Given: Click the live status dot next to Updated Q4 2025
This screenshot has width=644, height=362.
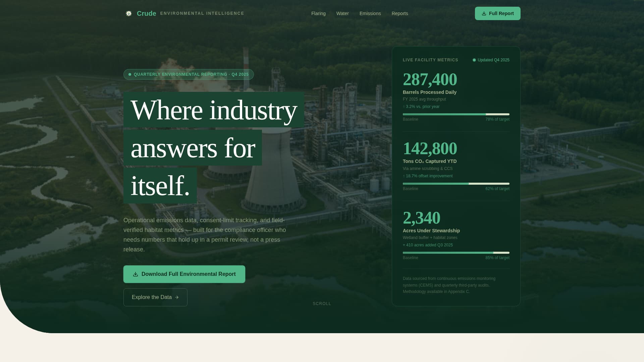Looking at the screenshot, I should click(474, 60).
